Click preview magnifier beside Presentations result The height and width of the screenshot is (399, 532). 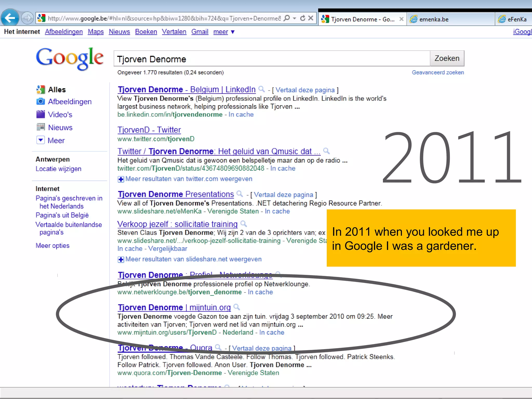240,194
